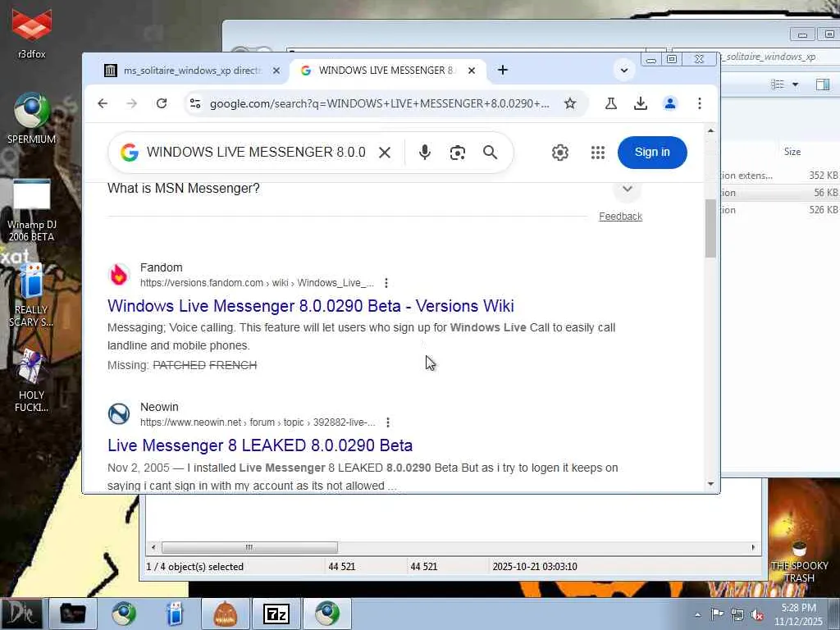Open pumpkin icon in the taskbar
This screenshot has height=630, width=840.
coord(225,614)
